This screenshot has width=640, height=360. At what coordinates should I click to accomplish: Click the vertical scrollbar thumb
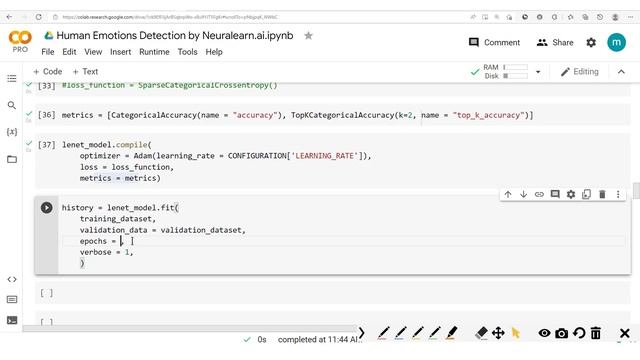pos(636,191)
